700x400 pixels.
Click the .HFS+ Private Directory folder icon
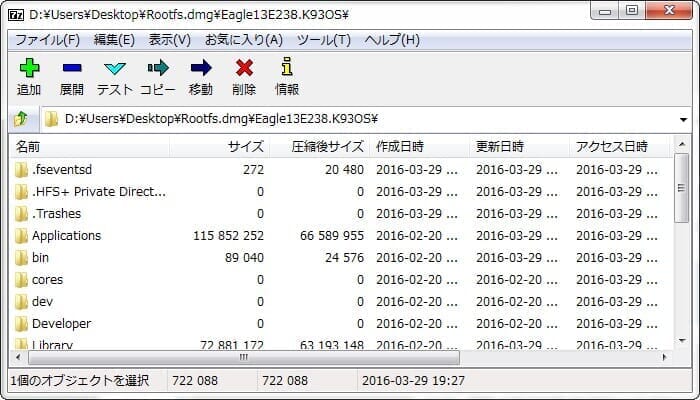[21, 192]
